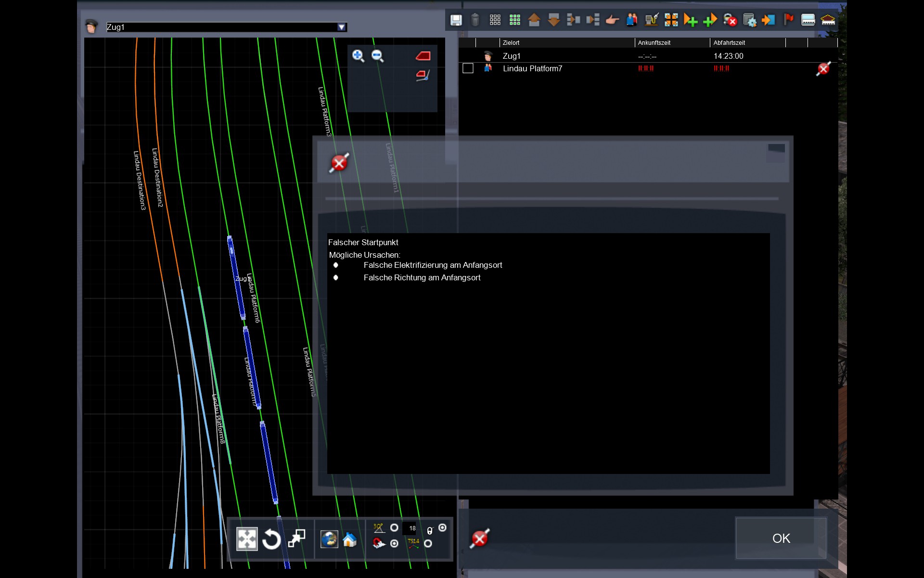Click the zoom in magnifier on map
Image resolution: width=924 pixels, height=578 pixels.
pyautogui.click(x=358, y=56)
